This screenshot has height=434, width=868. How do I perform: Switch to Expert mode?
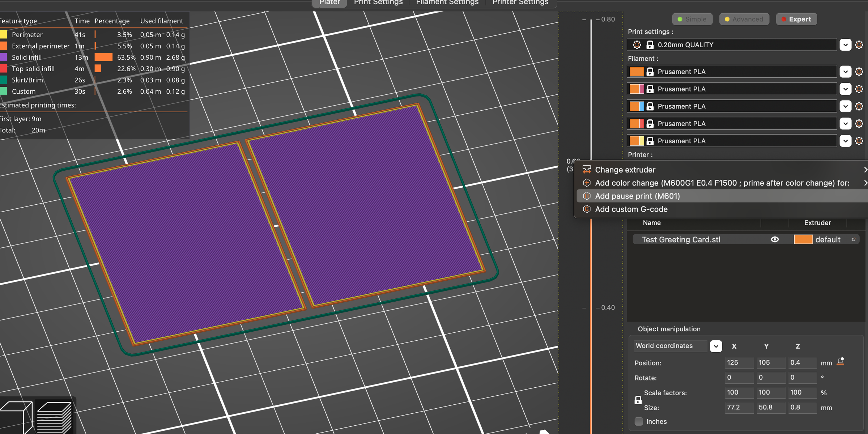796,19
